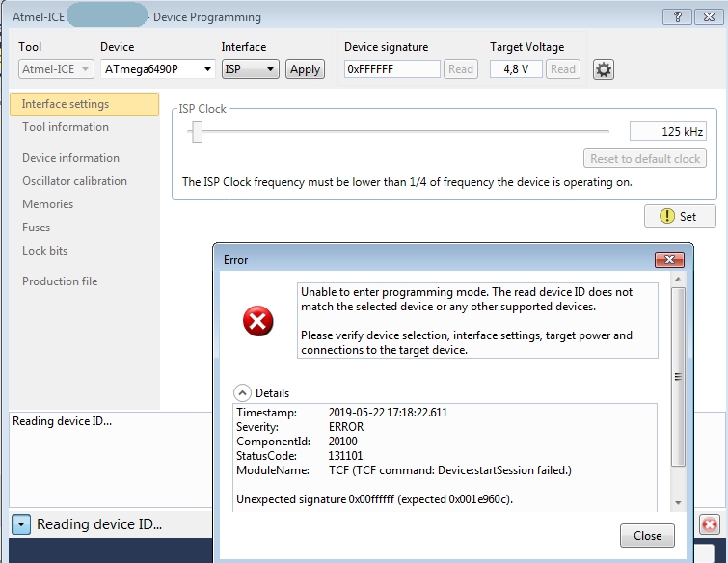Select the Lock bits tab

click(x=44, y=251)
